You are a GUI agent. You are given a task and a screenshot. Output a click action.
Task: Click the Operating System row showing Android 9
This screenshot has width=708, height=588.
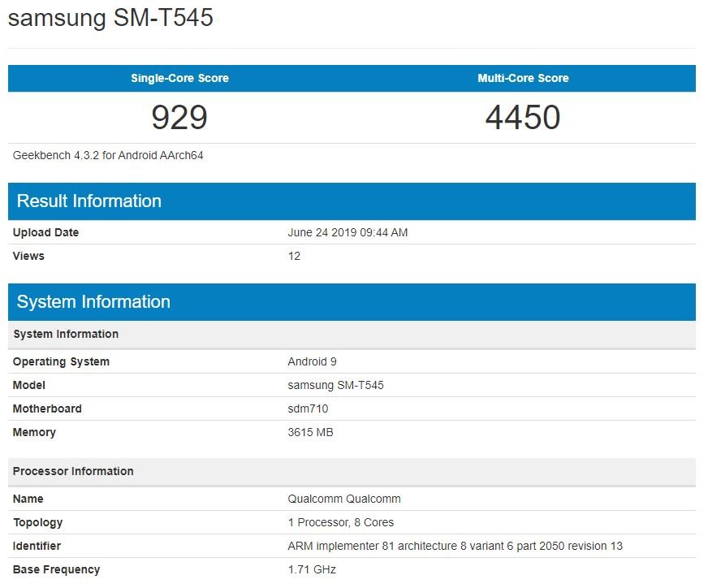click(x=312, y=361)
